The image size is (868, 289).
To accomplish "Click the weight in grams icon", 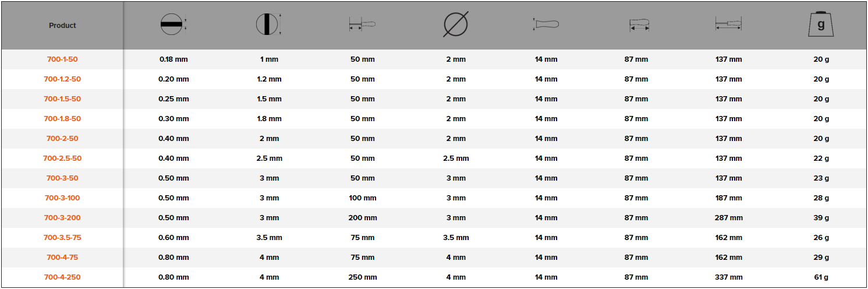I will coord(821,24).
